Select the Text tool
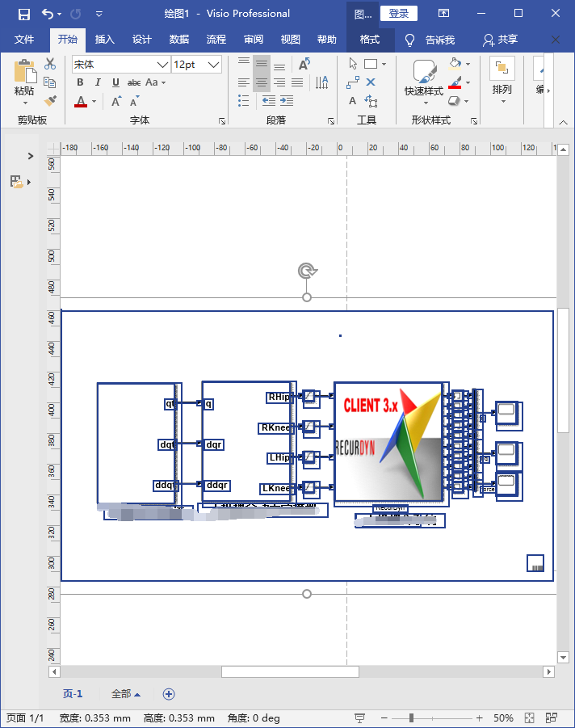This screenshot has width=575, height=728. [353, 101]
